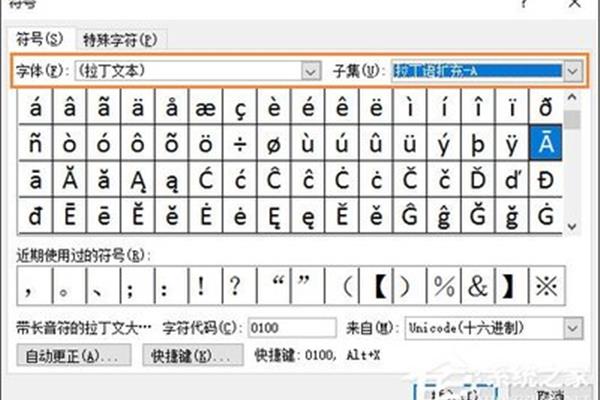This screenshot has width=600, height=400.
Task: Click the 快捷键(K)... button
Action: click(x=193, y=356)
